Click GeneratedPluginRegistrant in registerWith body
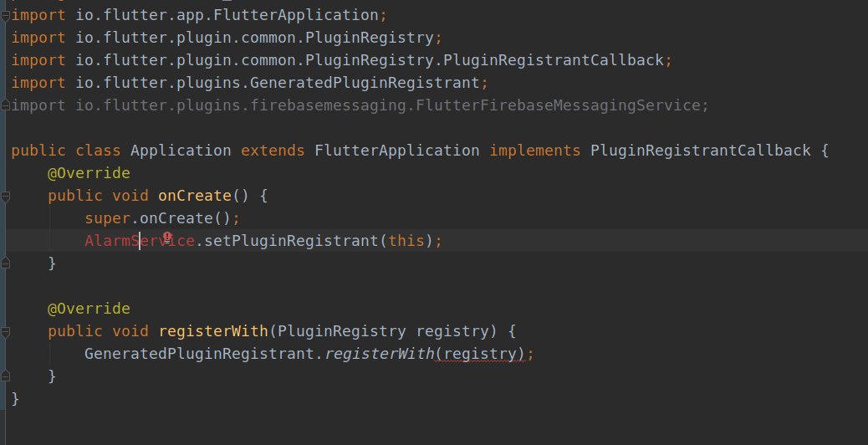This screenshot has width=868, height=445. tap(199, 353)
